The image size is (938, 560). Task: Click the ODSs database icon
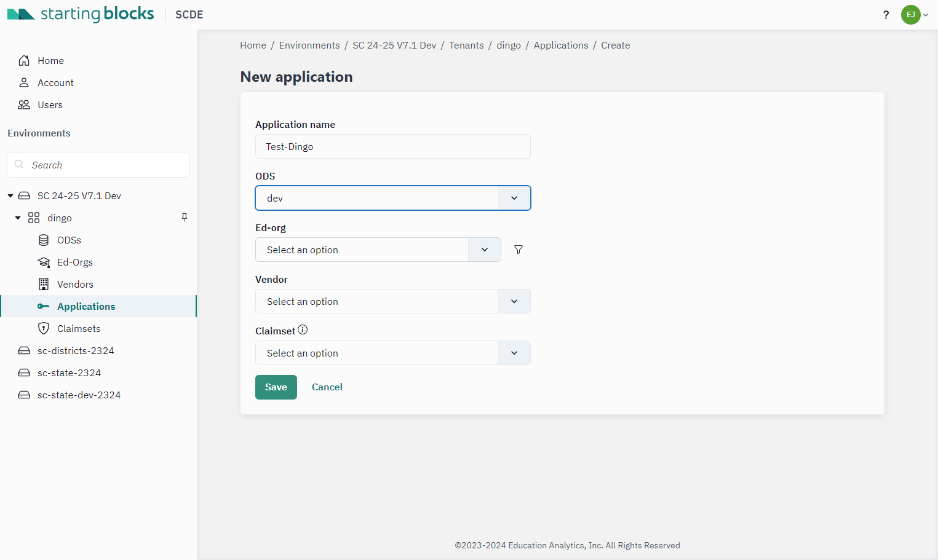44,240
